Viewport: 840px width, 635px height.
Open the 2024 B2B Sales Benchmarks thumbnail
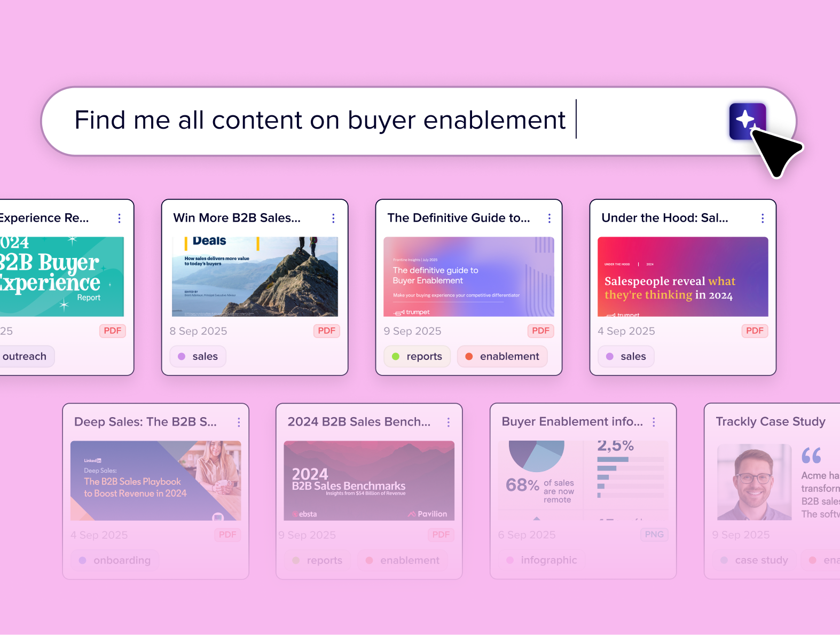click(369, 481)
